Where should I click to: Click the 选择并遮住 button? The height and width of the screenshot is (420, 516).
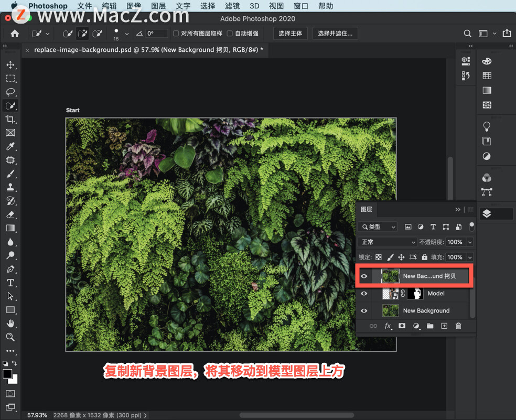[335, 34]
